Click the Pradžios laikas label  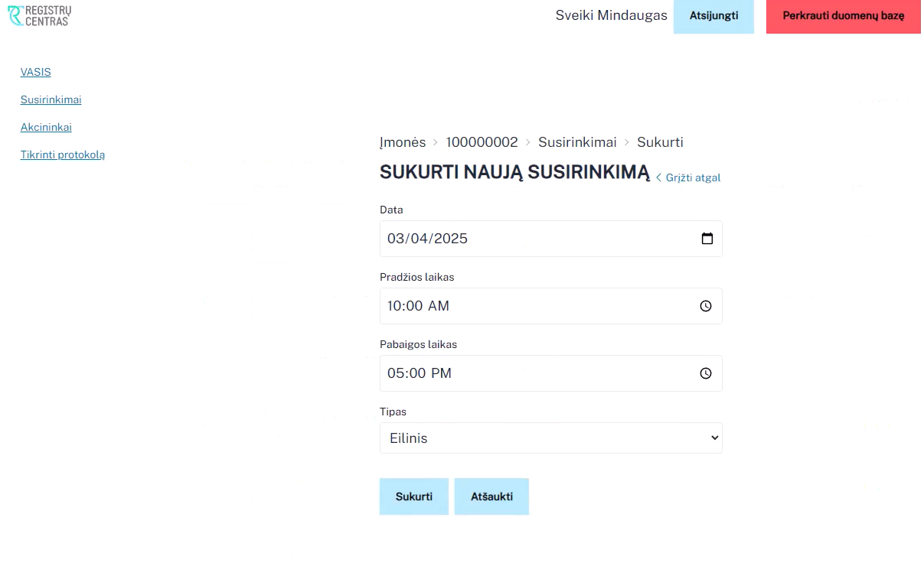[x=417, y=277]
